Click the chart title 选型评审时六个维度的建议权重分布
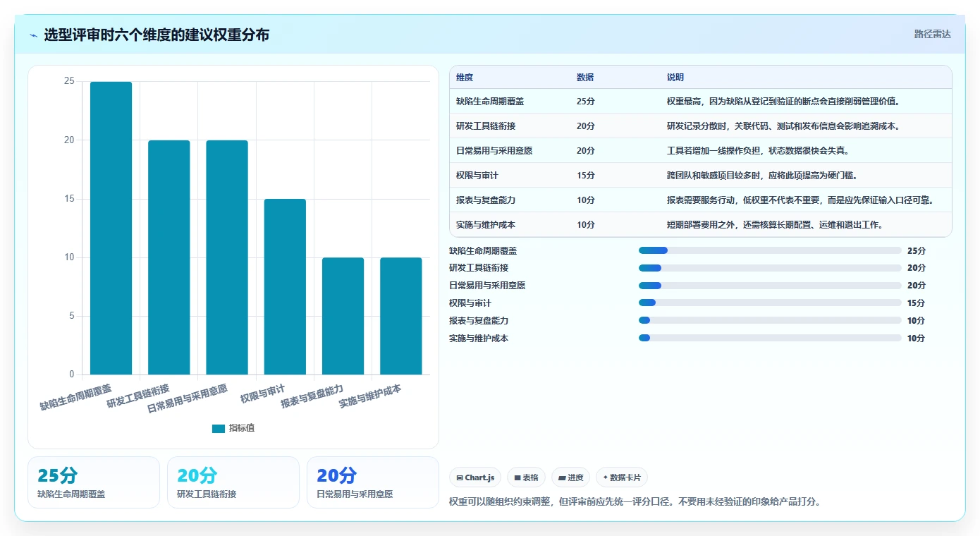Screen dimensions: 980x536 click(157, 35)
